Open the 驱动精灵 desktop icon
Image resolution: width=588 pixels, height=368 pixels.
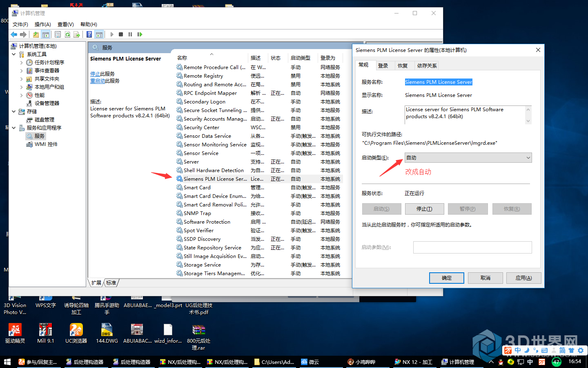(x=15, y=333)
